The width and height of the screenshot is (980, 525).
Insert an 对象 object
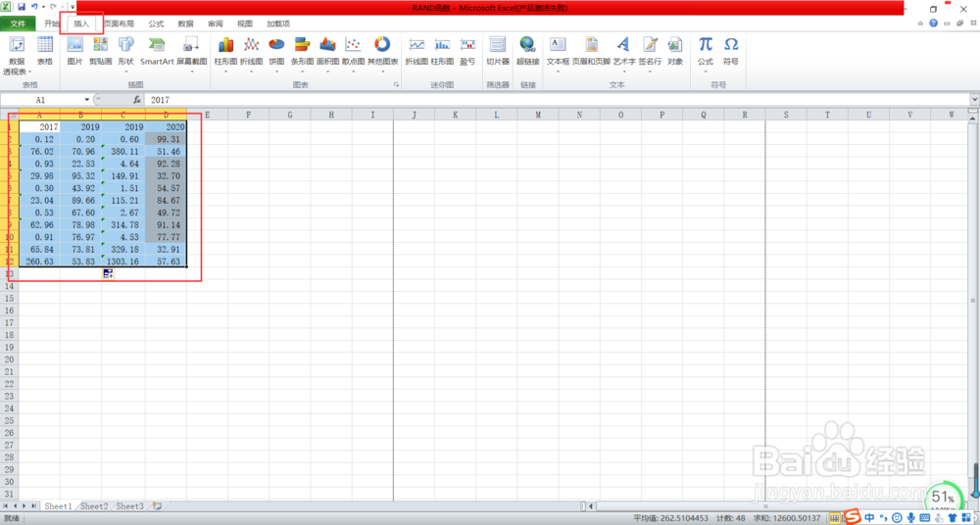[675, 51]
